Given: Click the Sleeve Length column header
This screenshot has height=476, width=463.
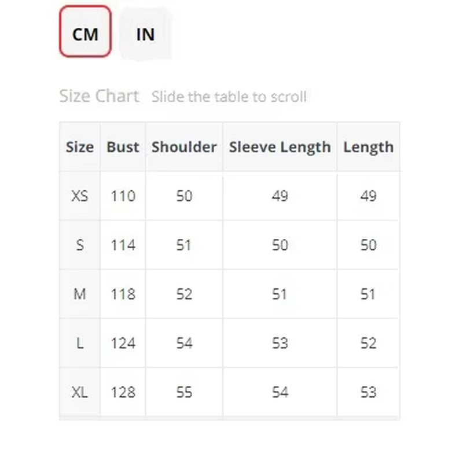Looking at the screenshot, I should click(x=280, y=147).
